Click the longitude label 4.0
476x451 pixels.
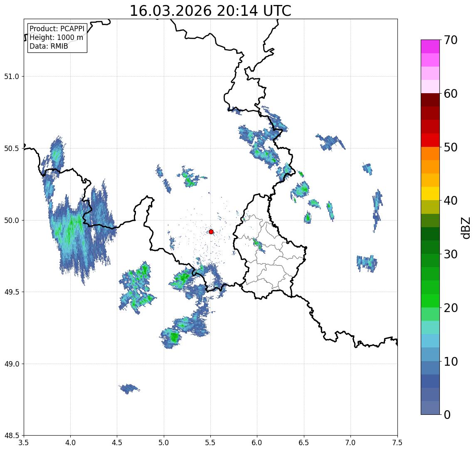[70, 443]
